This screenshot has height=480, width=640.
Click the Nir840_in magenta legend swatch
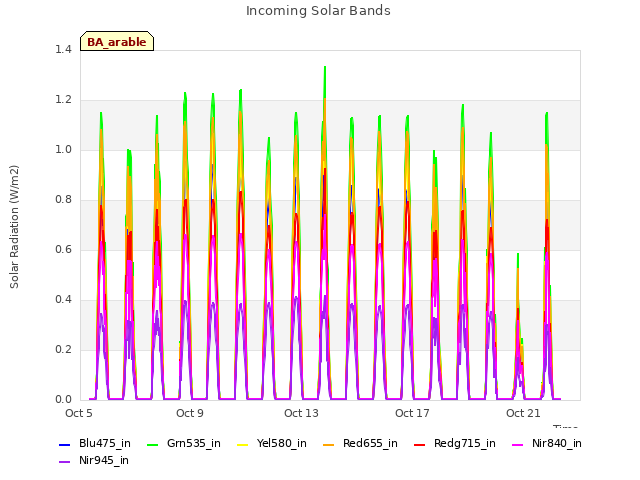517,445
